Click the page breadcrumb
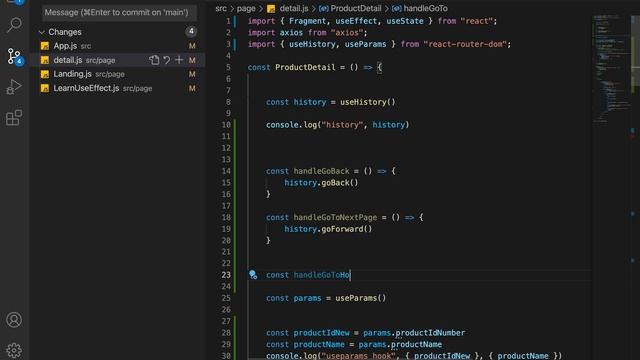 click(x=246, y=8)
